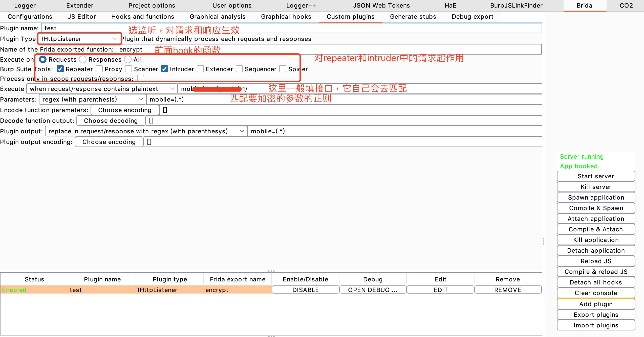Open the Parameters regex dropdown
The image size is (644, 337).
pos(92,99)
